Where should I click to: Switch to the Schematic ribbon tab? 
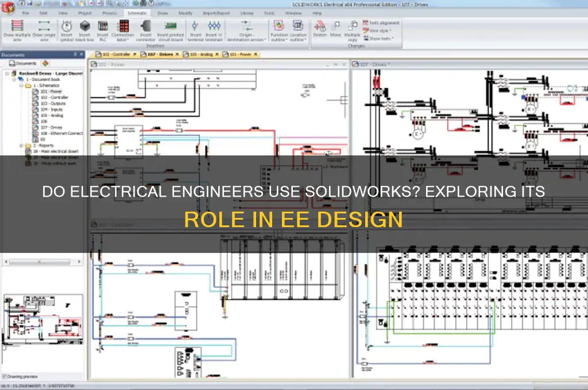click(137, 13)
